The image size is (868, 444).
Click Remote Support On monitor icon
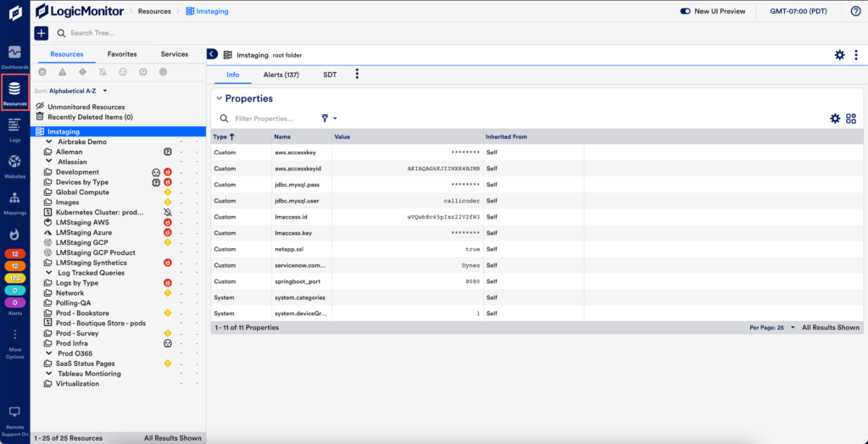coord(15,412)
